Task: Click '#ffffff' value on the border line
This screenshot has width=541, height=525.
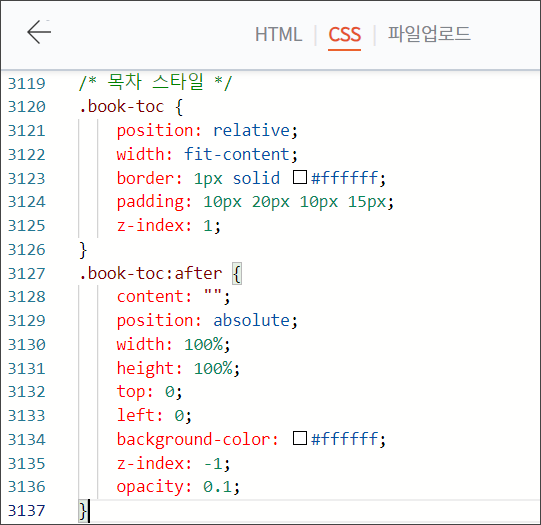Action: click(345, 178)
